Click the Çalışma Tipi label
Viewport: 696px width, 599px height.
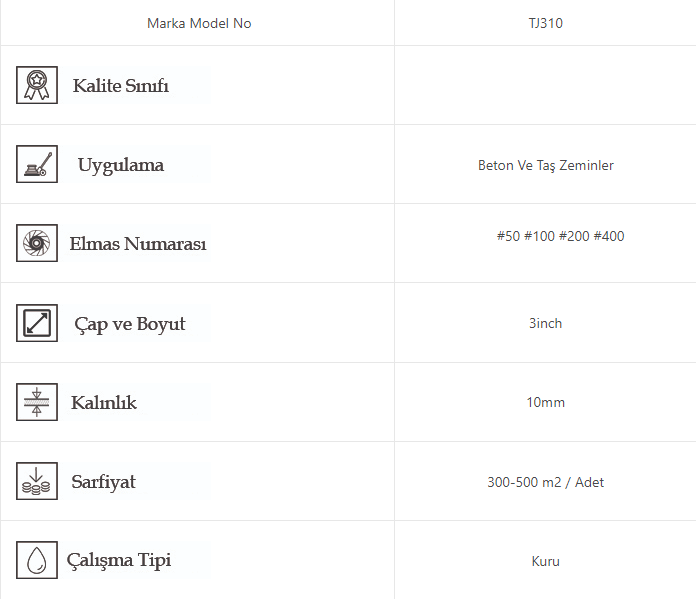click(119, 560)
